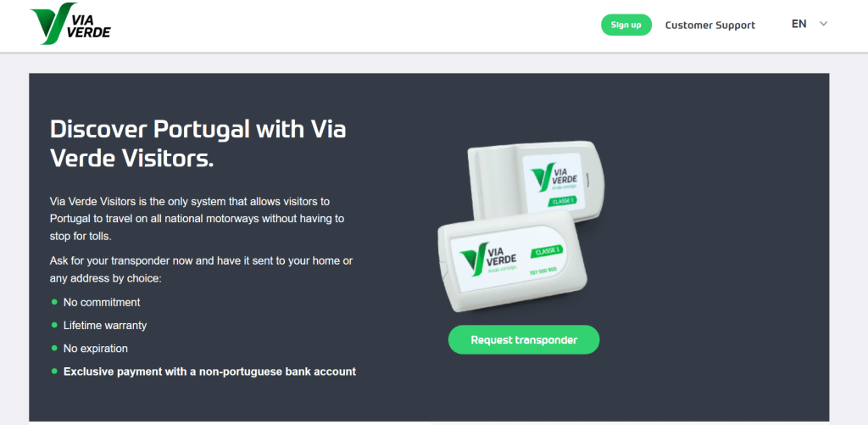868x425 pixels.
Task: Click the Via Verde logo on upper transponder
Action: point(553,178)
